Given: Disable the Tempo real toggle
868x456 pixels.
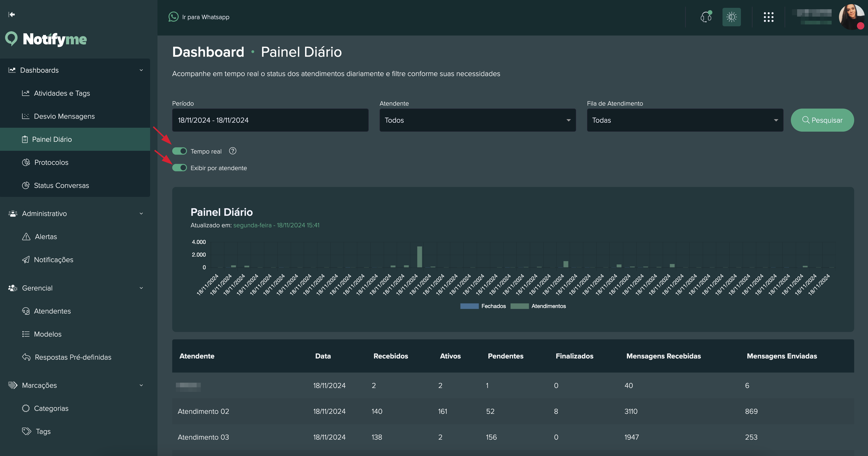Looking at the screenshot, I should point(180,151).
